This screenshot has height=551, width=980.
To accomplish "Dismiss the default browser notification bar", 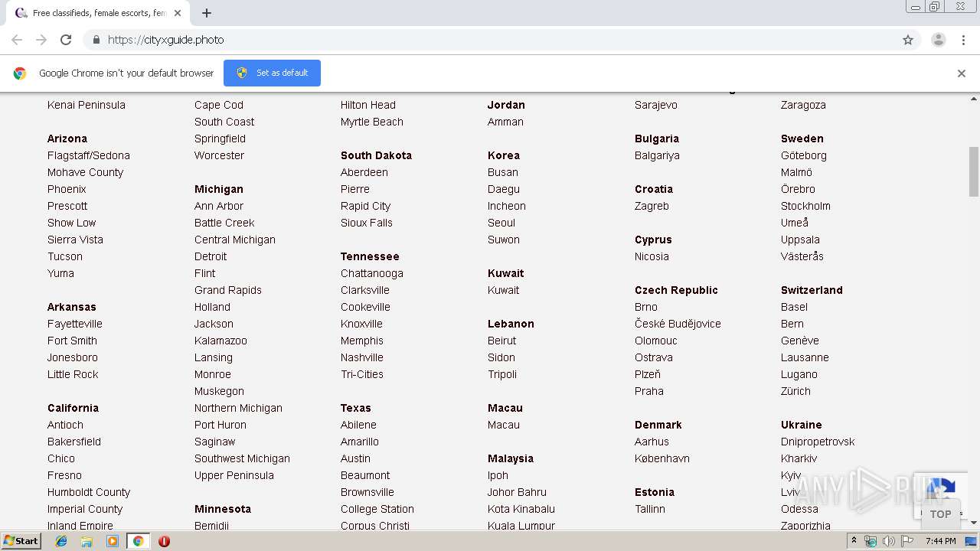I will coord(961,73).
